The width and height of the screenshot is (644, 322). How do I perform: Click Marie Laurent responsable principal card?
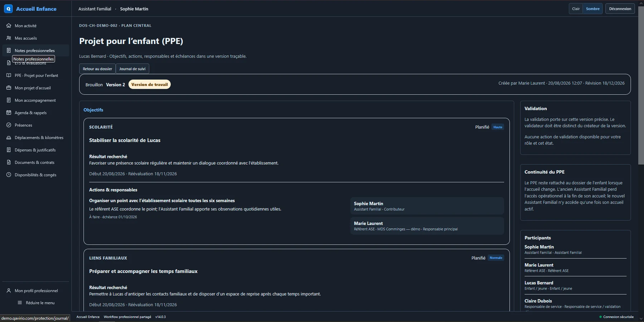[427, 226]
